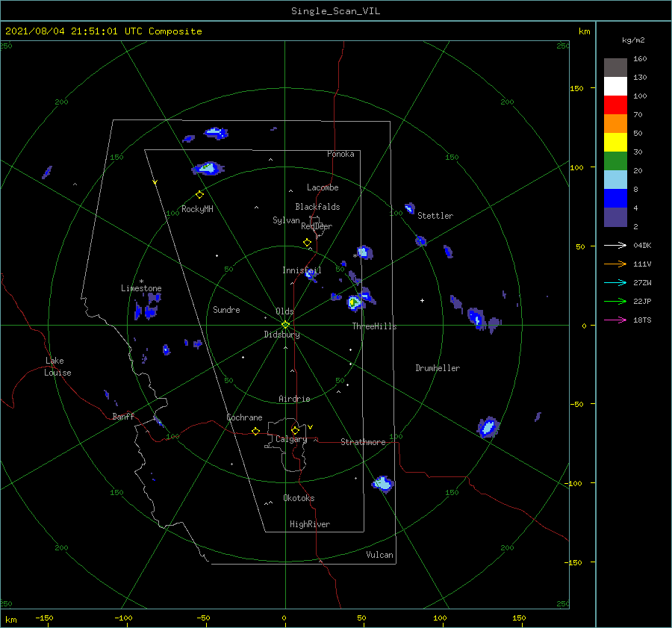Image resolution: width=672 pixels, height=628 pixels.
Task: Select the orange 50-70 legend color
Action: [615, 124]
